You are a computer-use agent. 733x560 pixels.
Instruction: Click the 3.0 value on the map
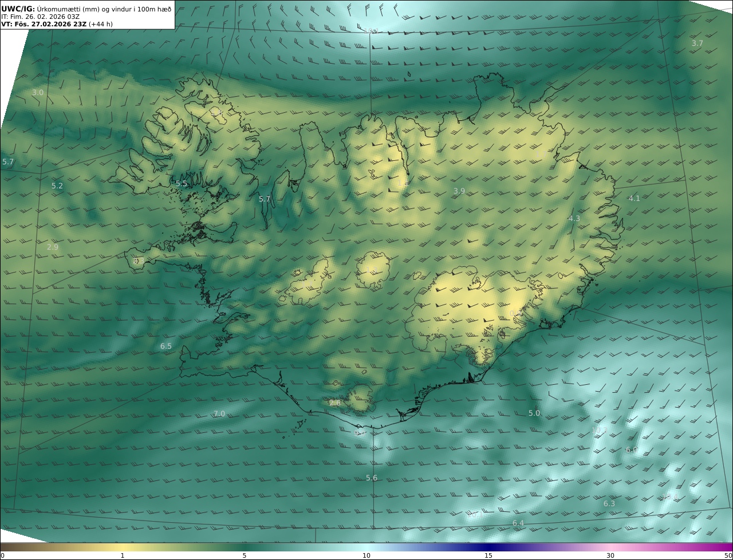[x=38, y=92]
